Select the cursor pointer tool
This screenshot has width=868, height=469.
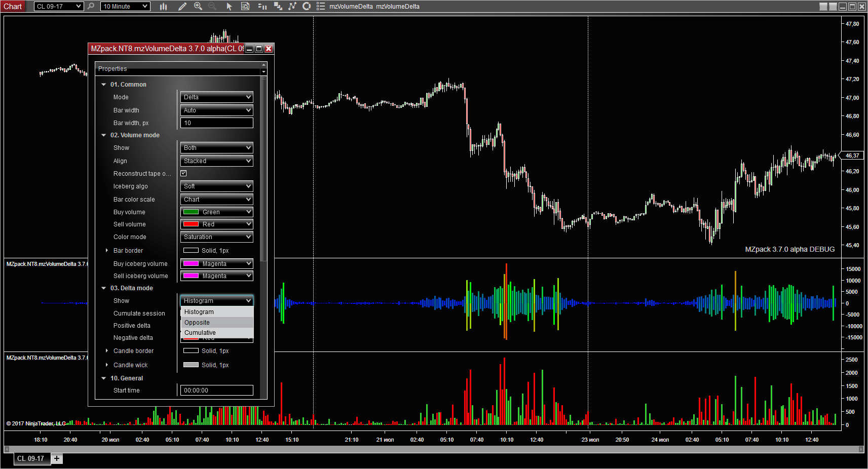229,7
